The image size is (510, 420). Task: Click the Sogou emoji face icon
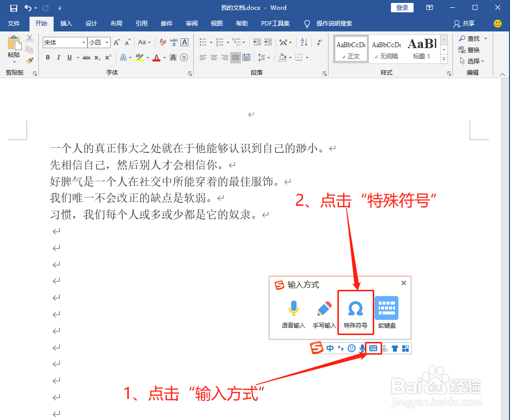point(352,348)
